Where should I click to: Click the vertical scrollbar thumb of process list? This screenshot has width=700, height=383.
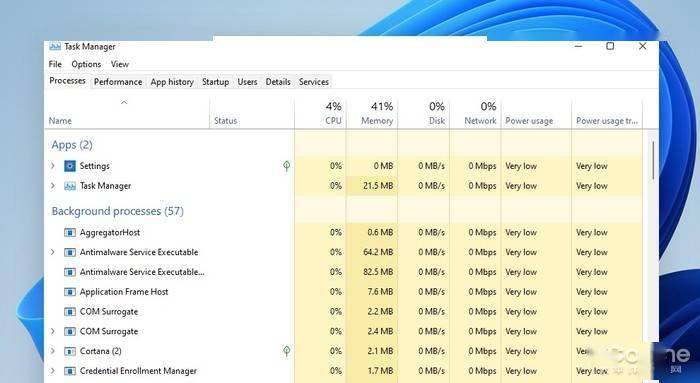pos(653,160)
